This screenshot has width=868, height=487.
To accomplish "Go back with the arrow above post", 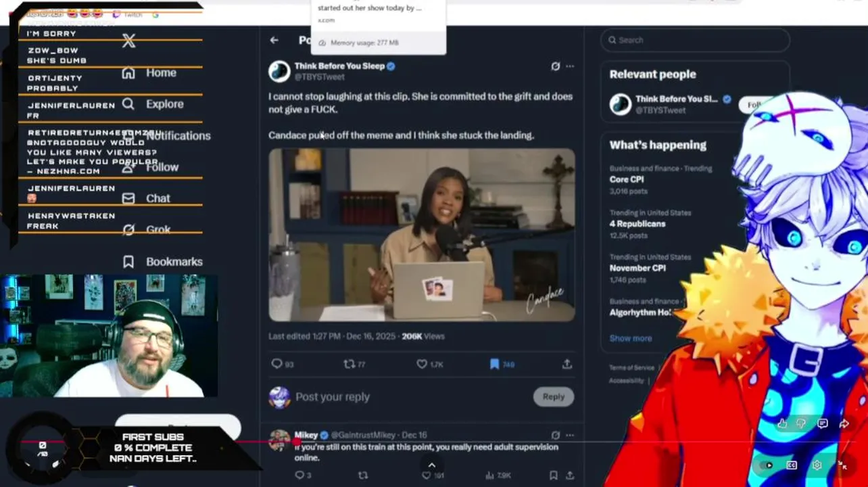I will click(x=274, y=40).
